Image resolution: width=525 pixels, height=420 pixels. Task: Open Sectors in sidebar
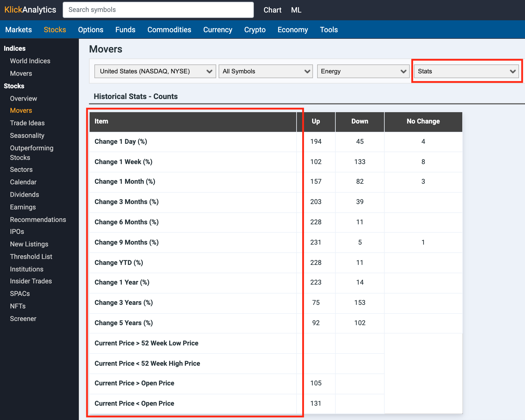21,169
